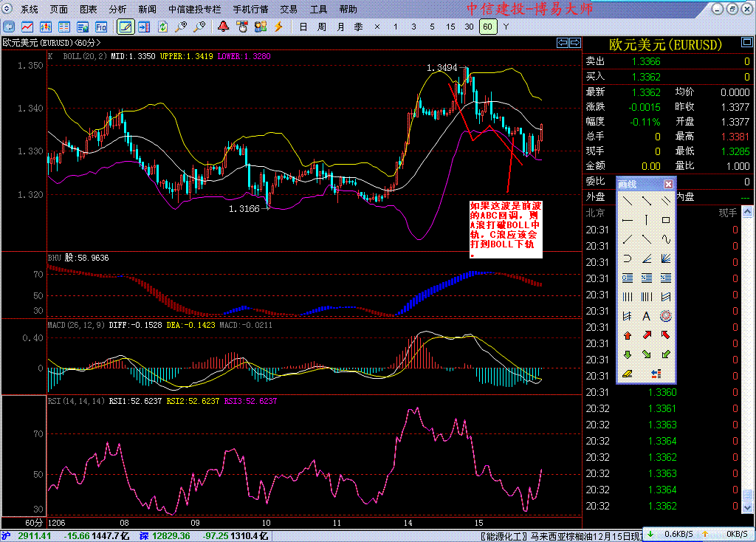Close the 画线 drawing palette
Viewport: 756px width, 542px height.
click(668, 184)
